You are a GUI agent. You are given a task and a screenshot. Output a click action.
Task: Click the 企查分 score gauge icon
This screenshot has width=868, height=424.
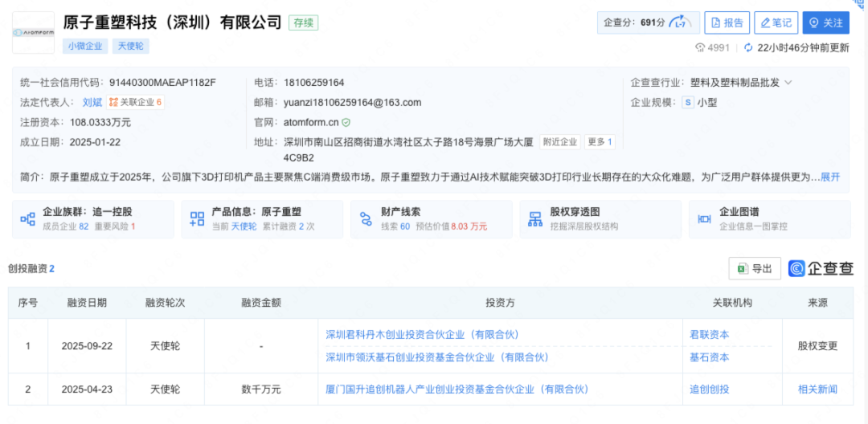682,22
